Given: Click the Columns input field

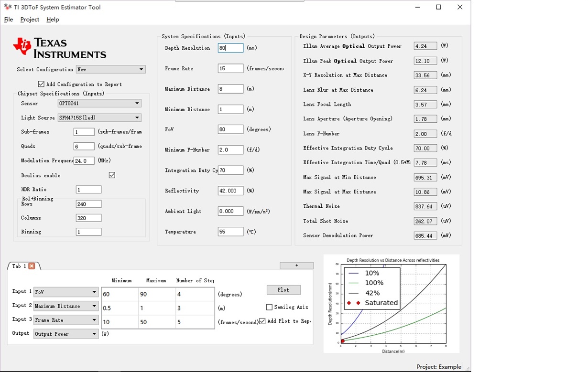Looking at the screenshot, I should point(88,218).
